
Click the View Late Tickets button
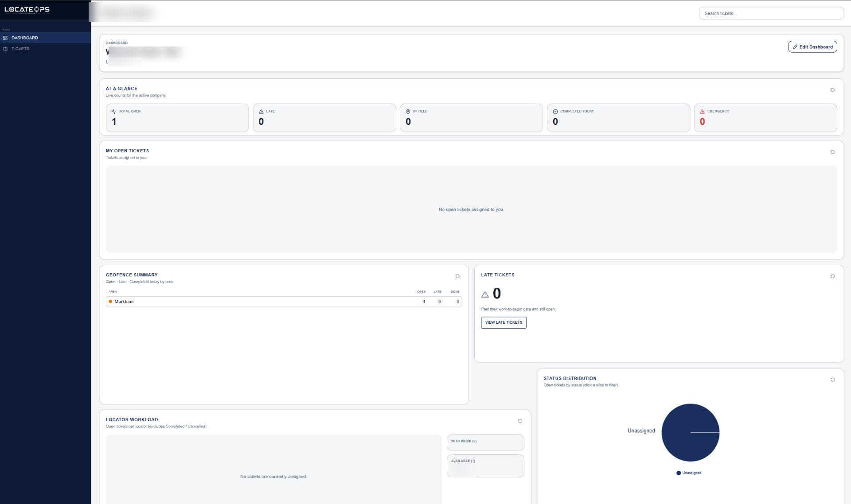[x=504, y=322]
